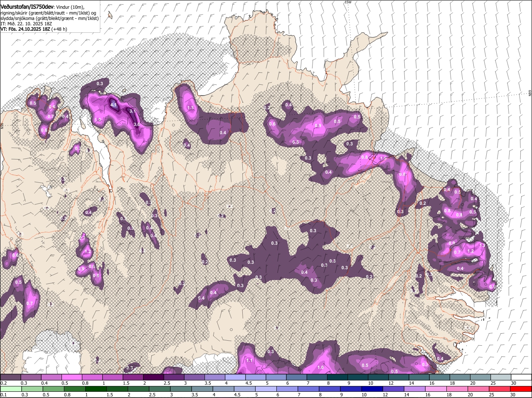This screenshot has width=532, height=398.
Task: Choose lower blue scale swatch starting at 7
Action: [308, 389]
